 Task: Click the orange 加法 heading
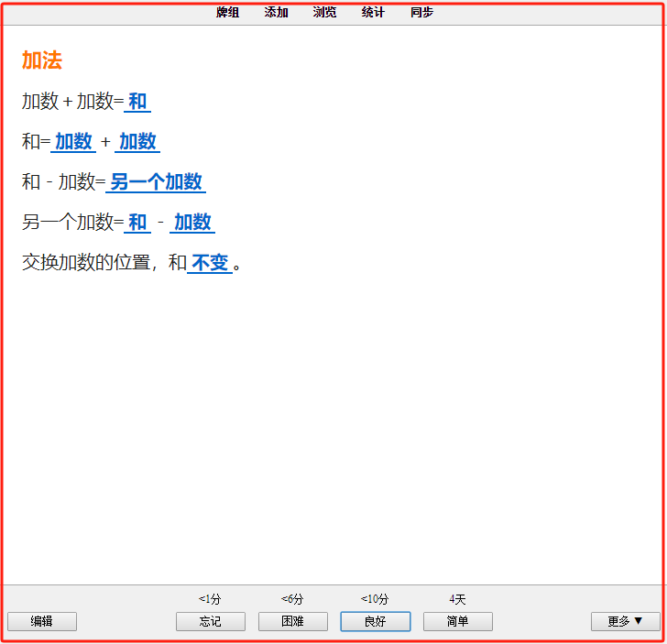42,60
